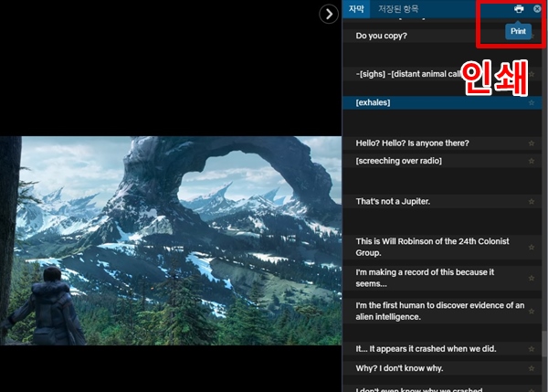The image size is (548, 392).
Task: Star the "Why? I don't know why." line
Action: coord(532,368)
